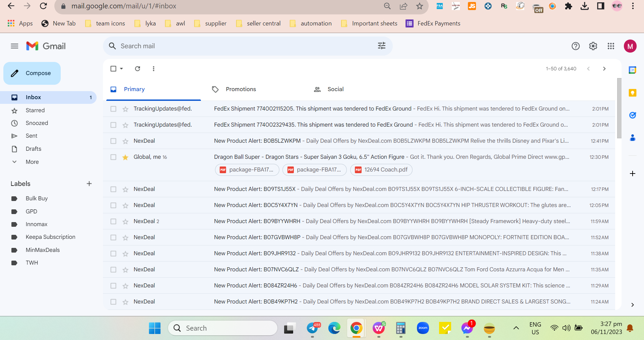
Task: Click the browser address bar
Action: (221, 6)
